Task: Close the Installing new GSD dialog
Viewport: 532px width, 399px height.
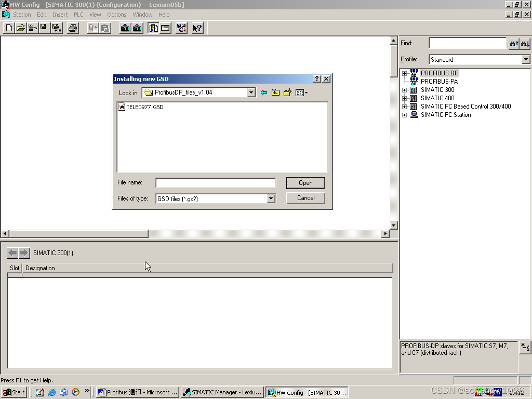Action: 326,79
